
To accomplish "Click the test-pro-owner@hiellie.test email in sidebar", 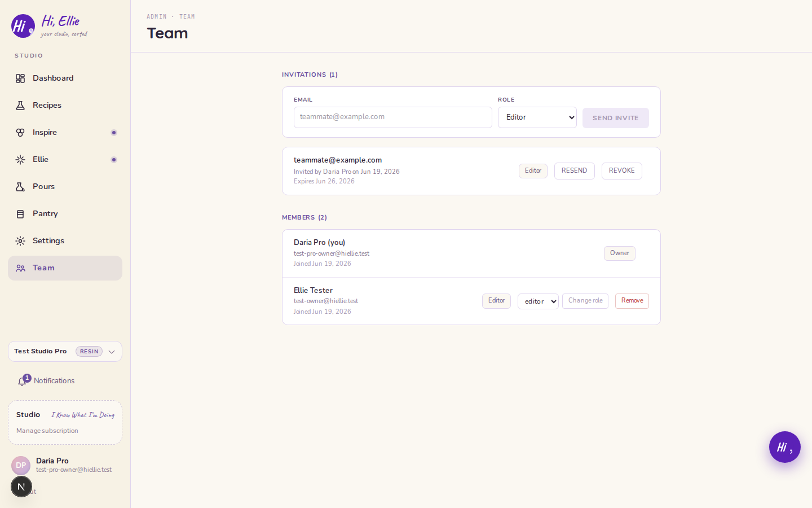I will 74,470.
